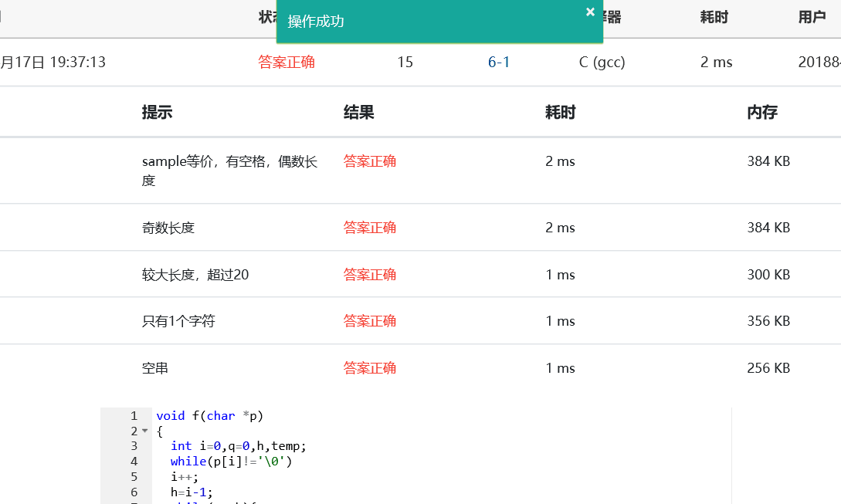Select the 奇数长度 test case hint
This screenshot has height=504, width=841.
pos(168,228)
